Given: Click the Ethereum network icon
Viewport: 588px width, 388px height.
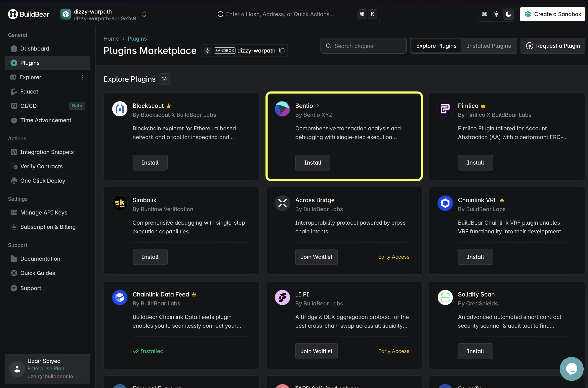Looking at the screenshot, I should click(x=207, y=51).
